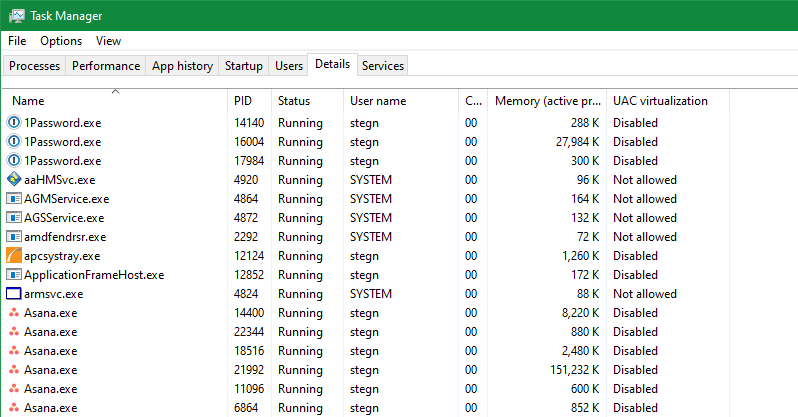Click the ApplicationFrameHost.exe icon
Viewport: 798px width, 417px height.
14,275
